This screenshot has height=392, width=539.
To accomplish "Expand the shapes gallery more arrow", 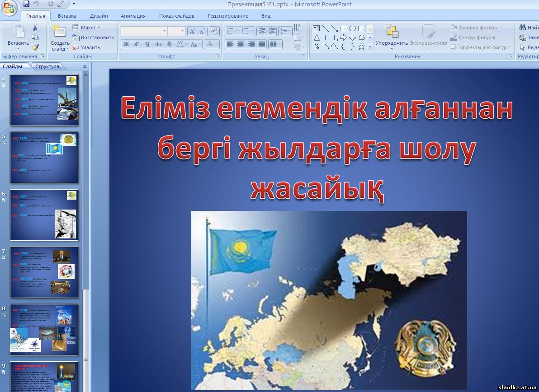I will click(x=370, y=46).
